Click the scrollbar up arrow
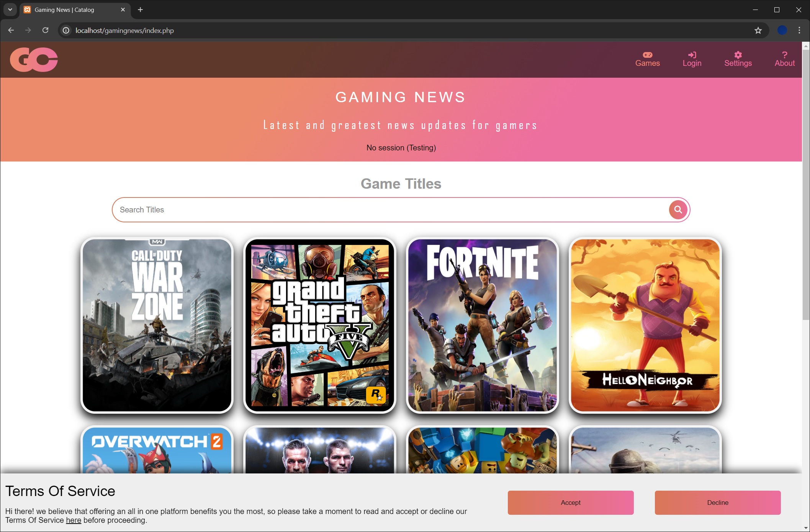 [x=806, y=46]
